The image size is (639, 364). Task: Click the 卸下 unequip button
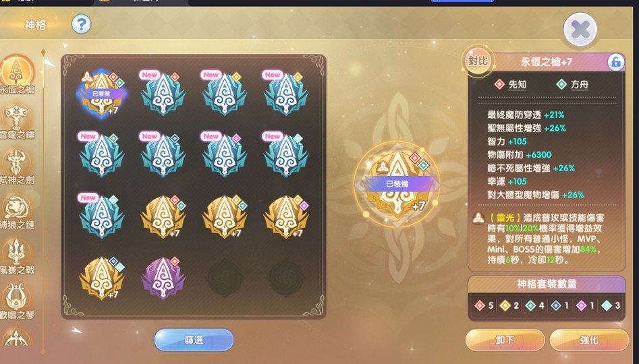505,340
